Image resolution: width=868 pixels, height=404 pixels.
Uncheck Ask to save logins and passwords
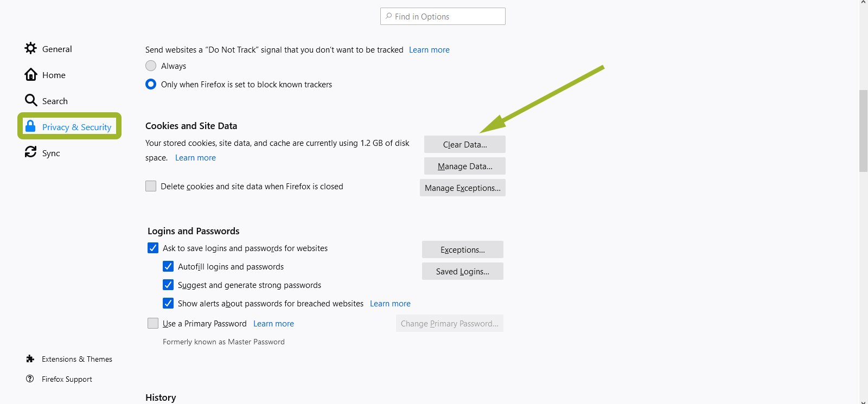coord(153,248)
